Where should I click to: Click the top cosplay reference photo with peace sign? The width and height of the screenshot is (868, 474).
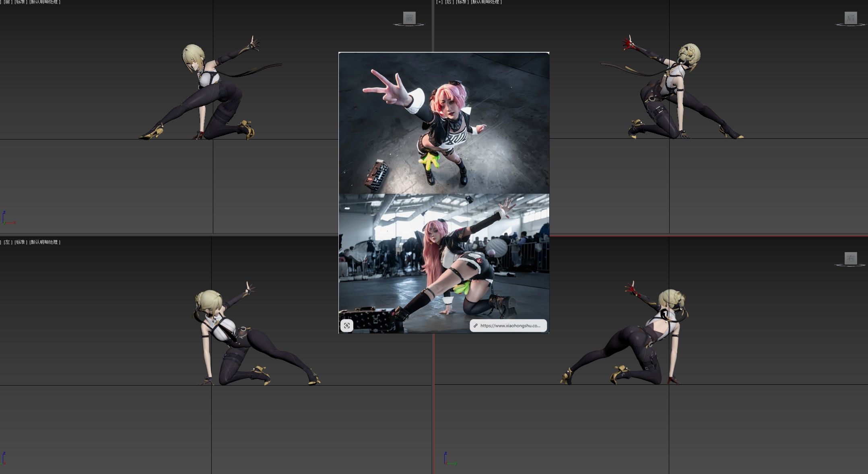tap(444, 123)
